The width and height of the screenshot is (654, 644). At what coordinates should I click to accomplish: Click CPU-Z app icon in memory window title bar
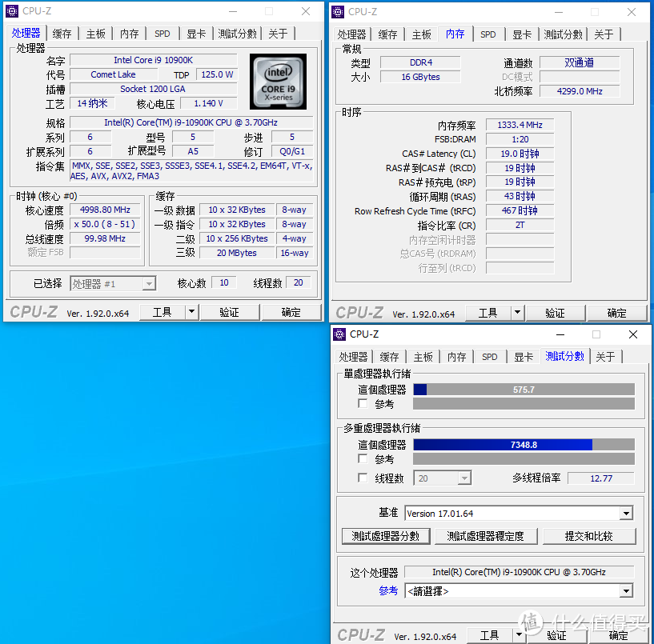338,12
